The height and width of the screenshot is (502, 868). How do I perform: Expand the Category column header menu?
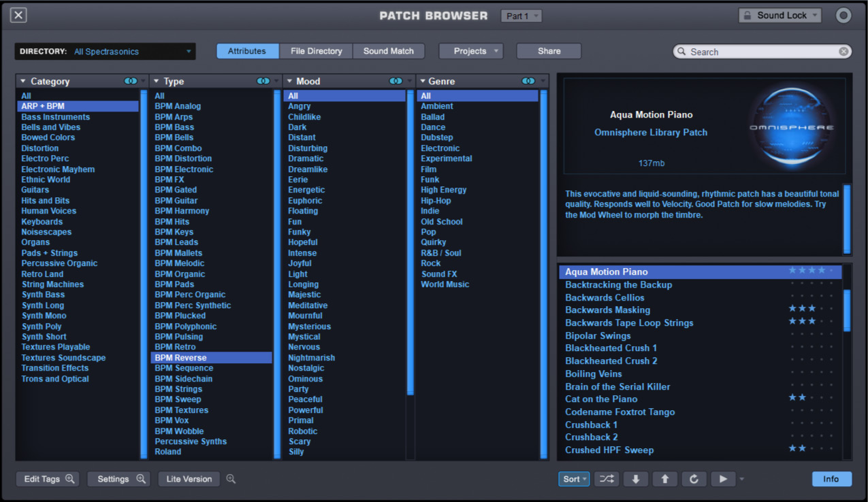tap(23, 81)
